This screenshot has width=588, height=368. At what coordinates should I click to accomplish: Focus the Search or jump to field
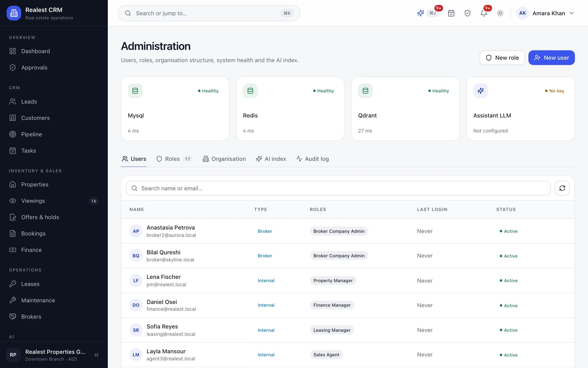coord(209,13)
